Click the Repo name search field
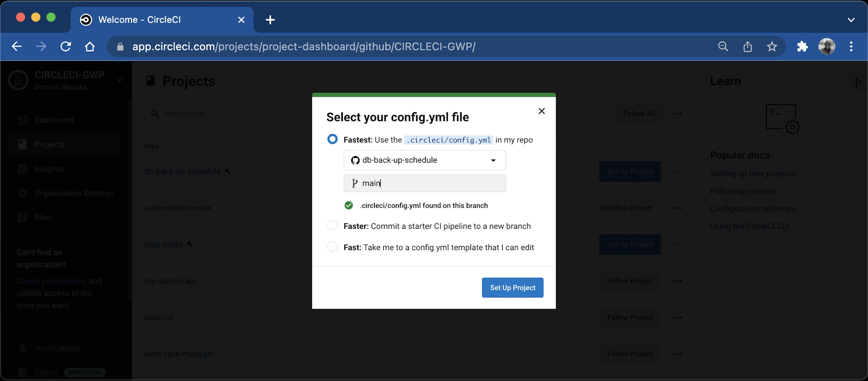 [x=226, y=114]
